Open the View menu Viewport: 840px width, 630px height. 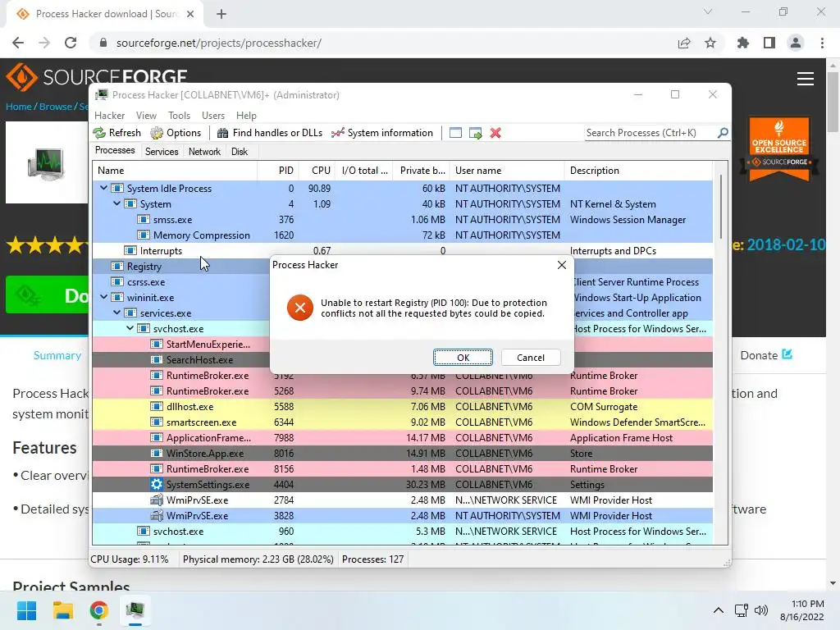tap(146, 116)
